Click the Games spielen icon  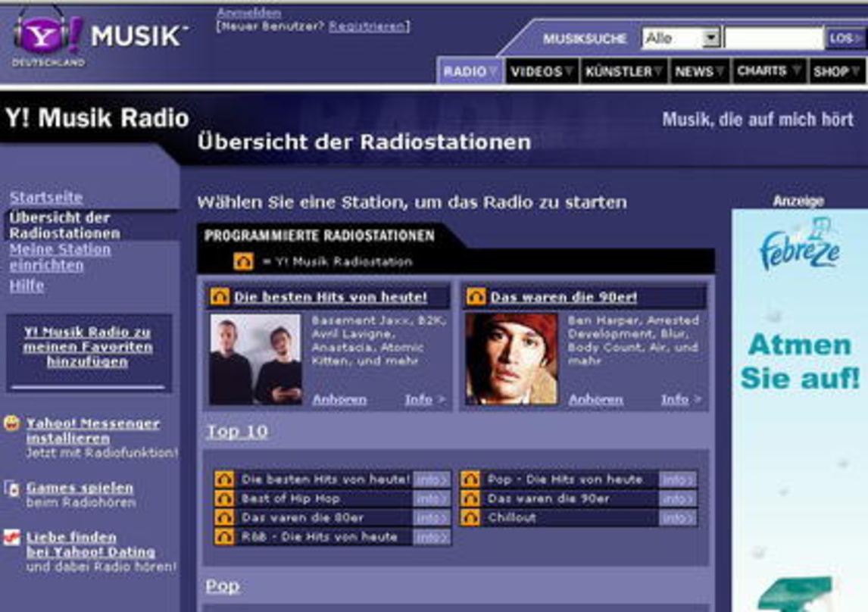coord(11,489)
